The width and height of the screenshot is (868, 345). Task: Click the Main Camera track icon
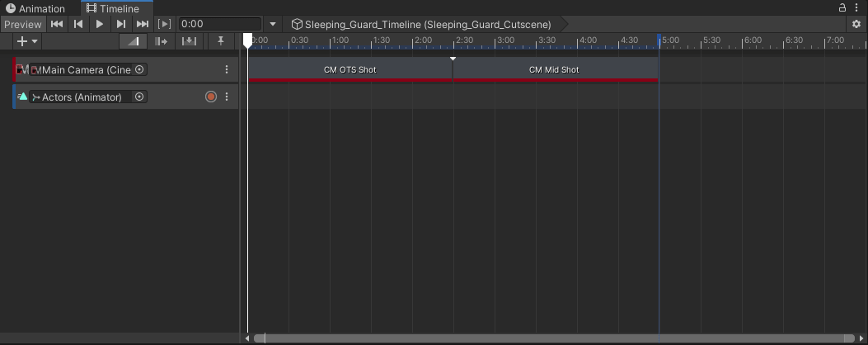pyautogui.click(x=21, y=69)
